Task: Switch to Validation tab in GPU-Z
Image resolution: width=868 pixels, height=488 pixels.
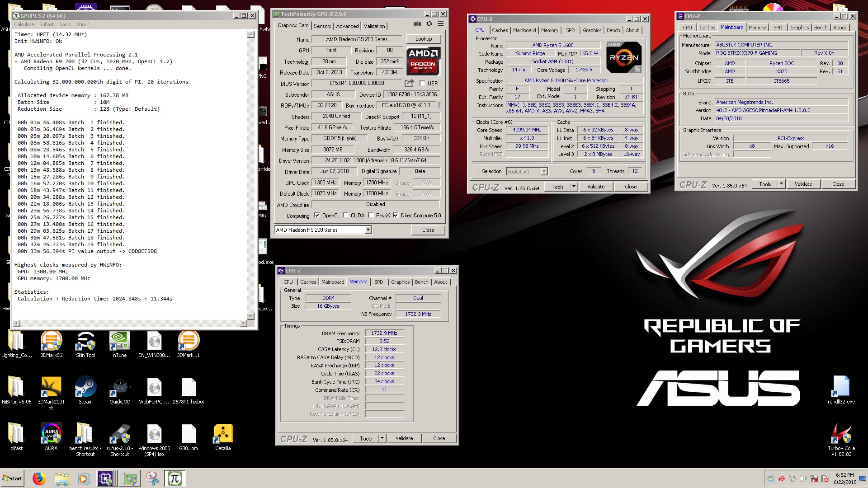Action: tap(374, 26)
